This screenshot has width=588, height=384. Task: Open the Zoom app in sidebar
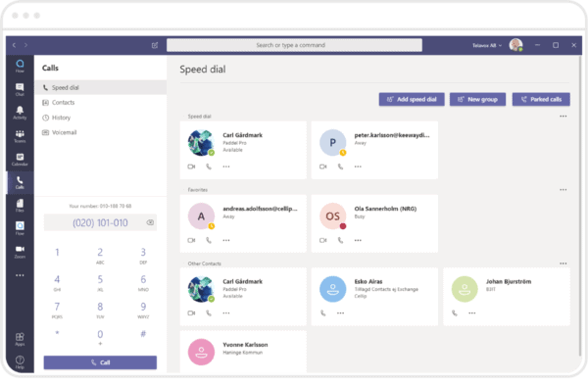pos(20,252)
